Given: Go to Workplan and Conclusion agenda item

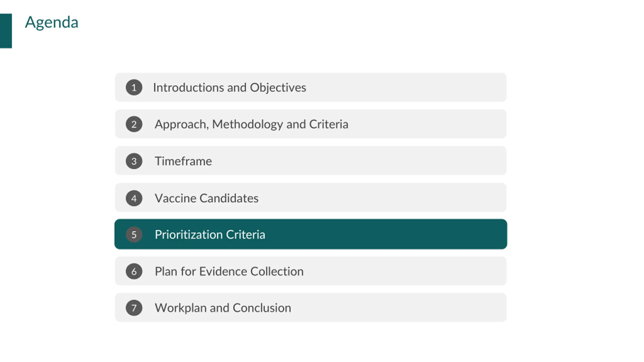Looking at the screenshot, I should [311, 307].
